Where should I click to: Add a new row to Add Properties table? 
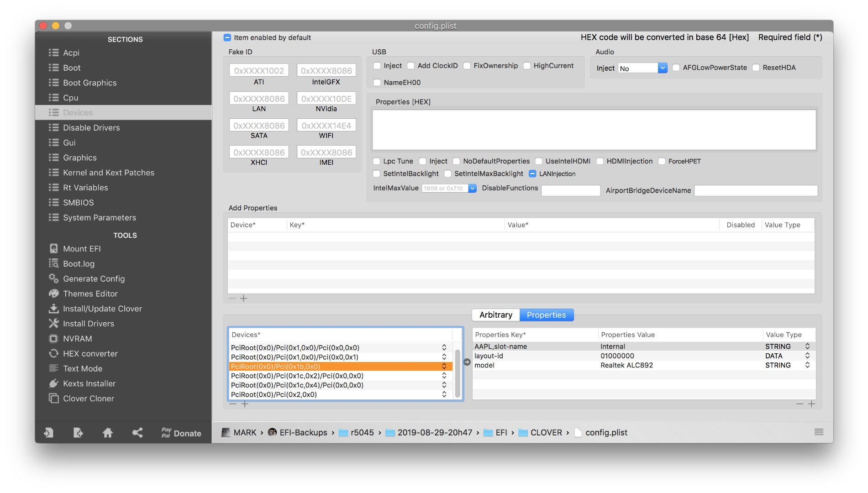(x=244, y=299)
